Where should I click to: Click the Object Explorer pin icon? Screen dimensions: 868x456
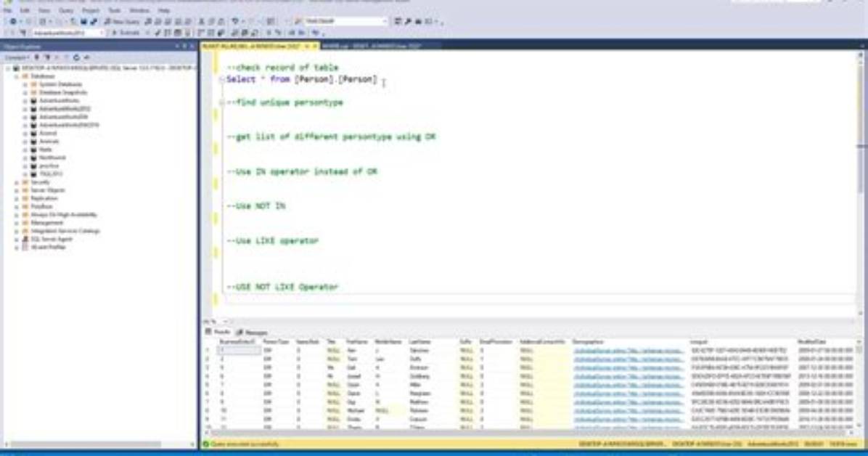pyautogui.click(x=184, y=46)
